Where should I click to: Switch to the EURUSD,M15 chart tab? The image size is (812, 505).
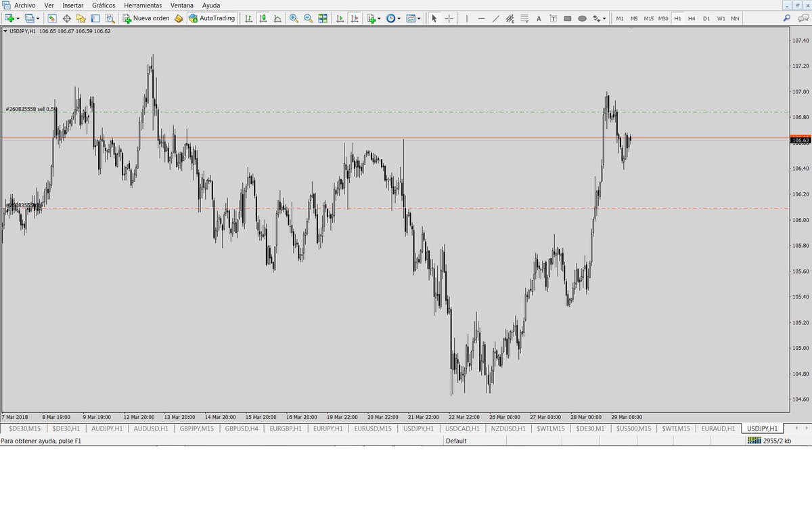[x=372, y=429]
